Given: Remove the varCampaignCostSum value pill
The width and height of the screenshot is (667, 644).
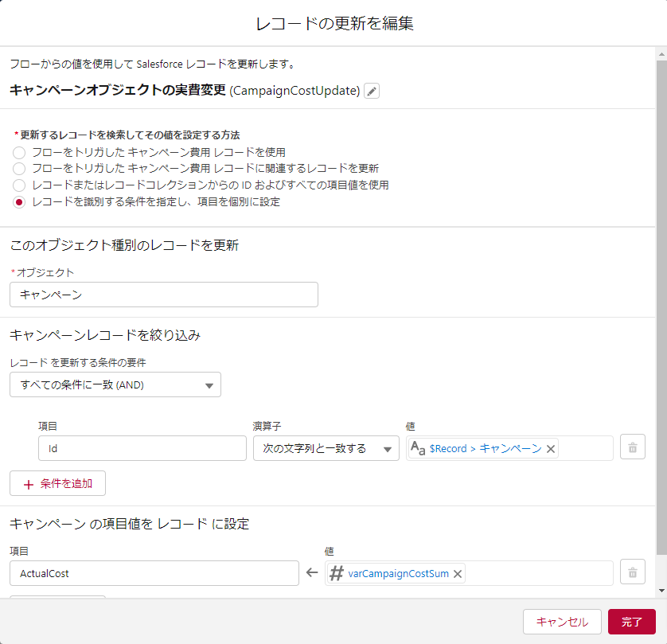Looking at the screenshot, I should coord(458,573).
